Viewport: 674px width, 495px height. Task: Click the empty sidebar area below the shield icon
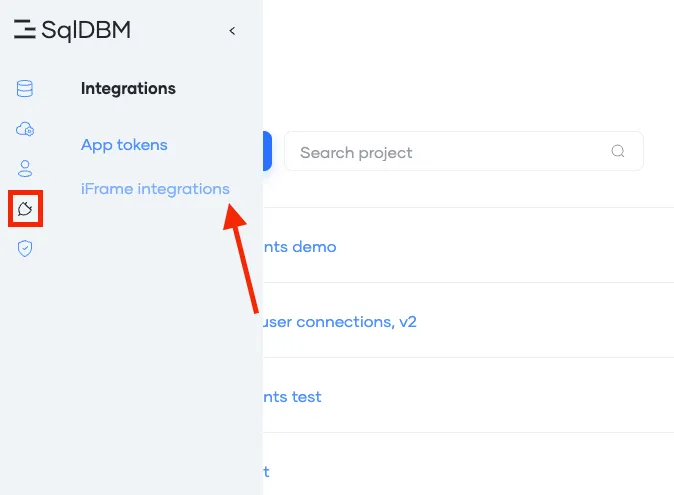click(x=25, y=380)
